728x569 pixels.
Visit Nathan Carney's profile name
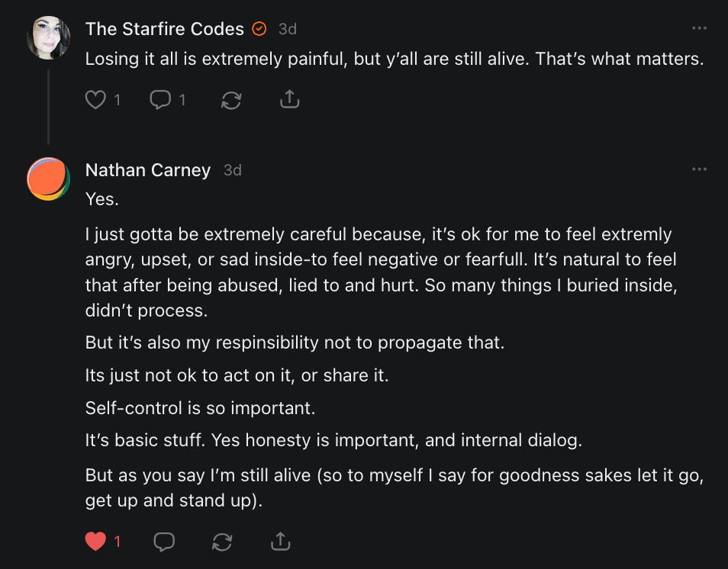[147, 170]
